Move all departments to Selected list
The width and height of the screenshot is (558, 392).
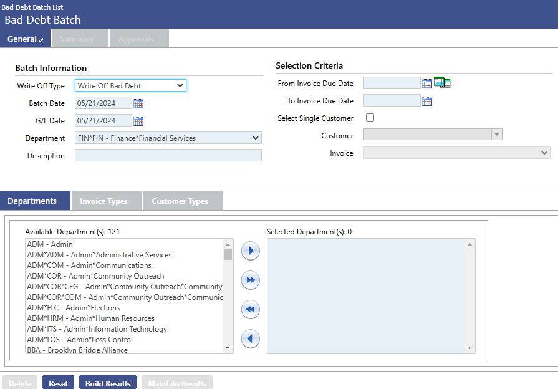click(251, 280)
